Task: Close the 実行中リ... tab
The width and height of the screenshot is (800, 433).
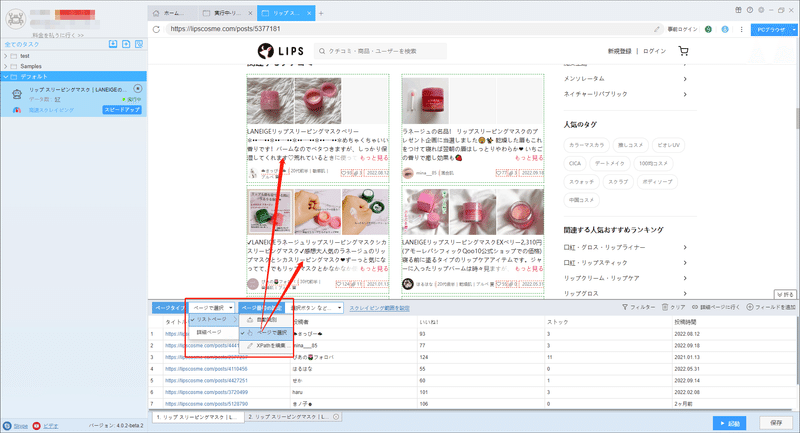Action: click(250, 13)
